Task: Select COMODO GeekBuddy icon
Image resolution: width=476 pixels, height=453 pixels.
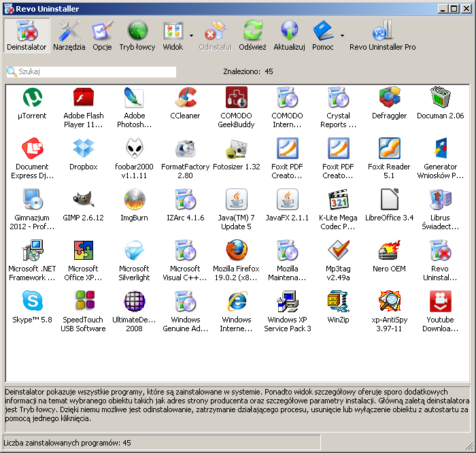Action: [237, 98]
